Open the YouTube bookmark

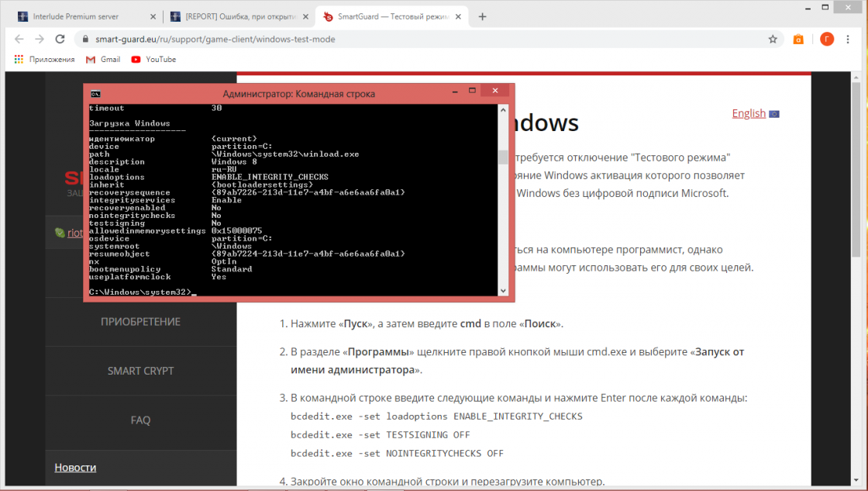(x=153, y=60)
